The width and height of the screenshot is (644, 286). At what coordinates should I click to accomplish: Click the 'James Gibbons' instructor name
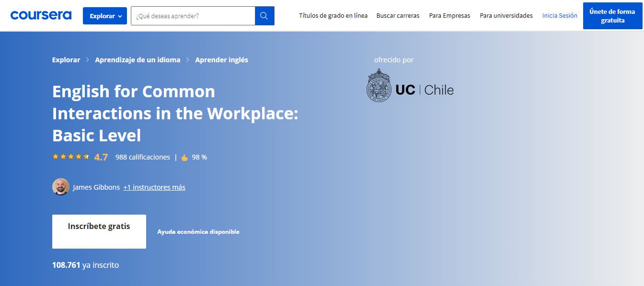96,187
